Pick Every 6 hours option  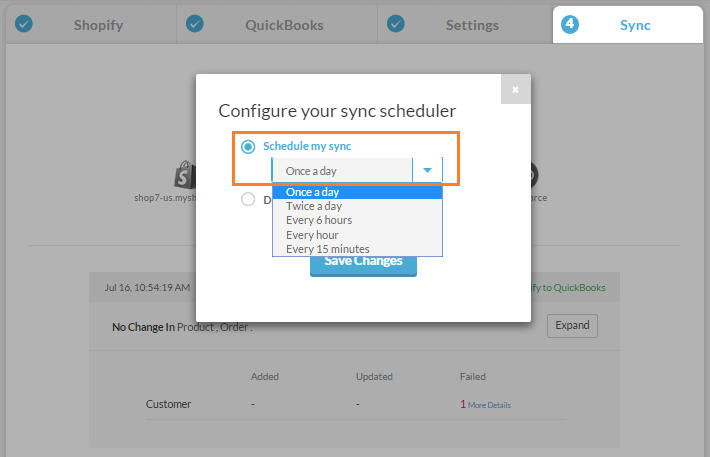pos(357,220)
